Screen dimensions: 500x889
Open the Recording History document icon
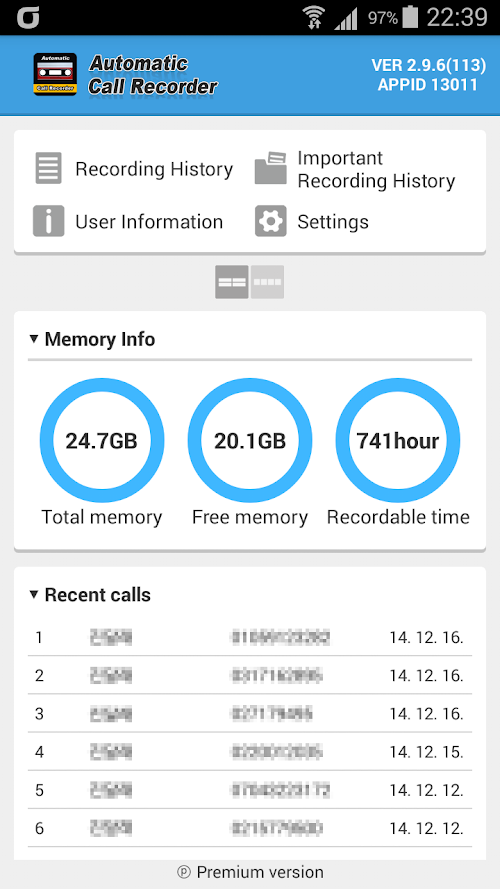(x=48, y=168)
